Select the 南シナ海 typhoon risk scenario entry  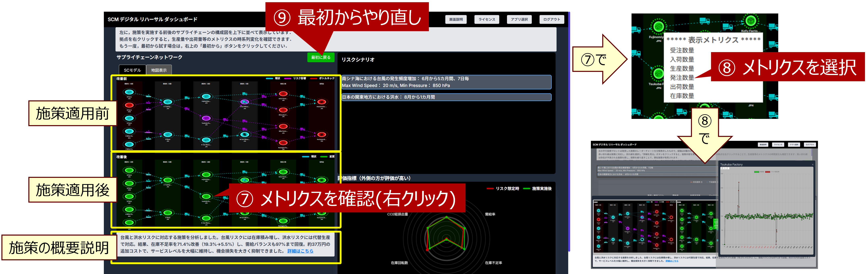coord(446,82)
